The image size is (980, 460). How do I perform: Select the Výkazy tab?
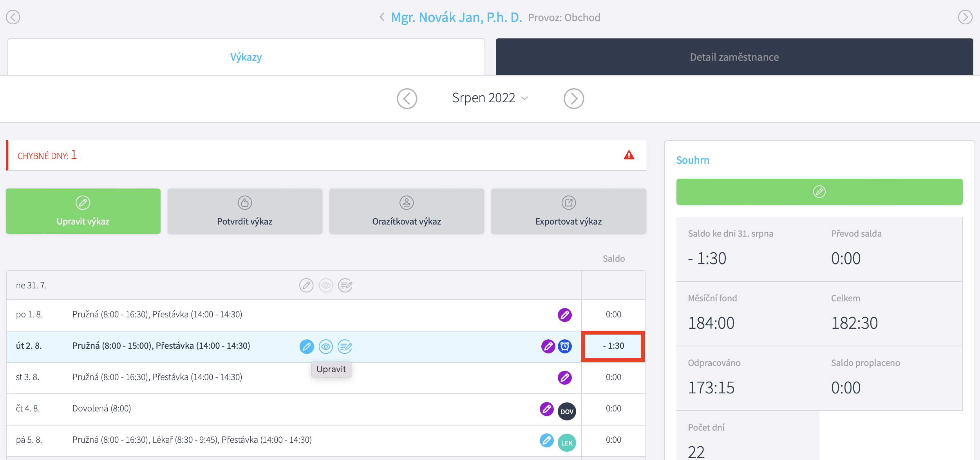coord(246,57)
